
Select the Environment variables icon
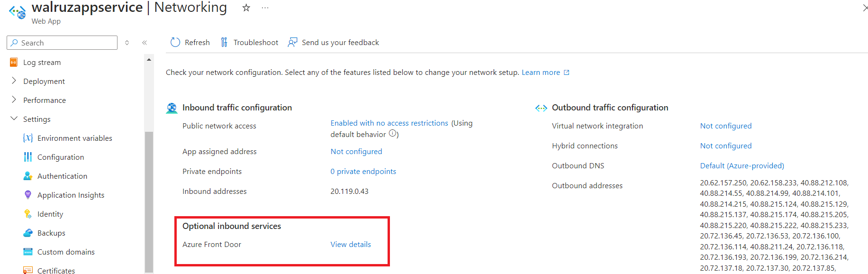click(27, 138)
